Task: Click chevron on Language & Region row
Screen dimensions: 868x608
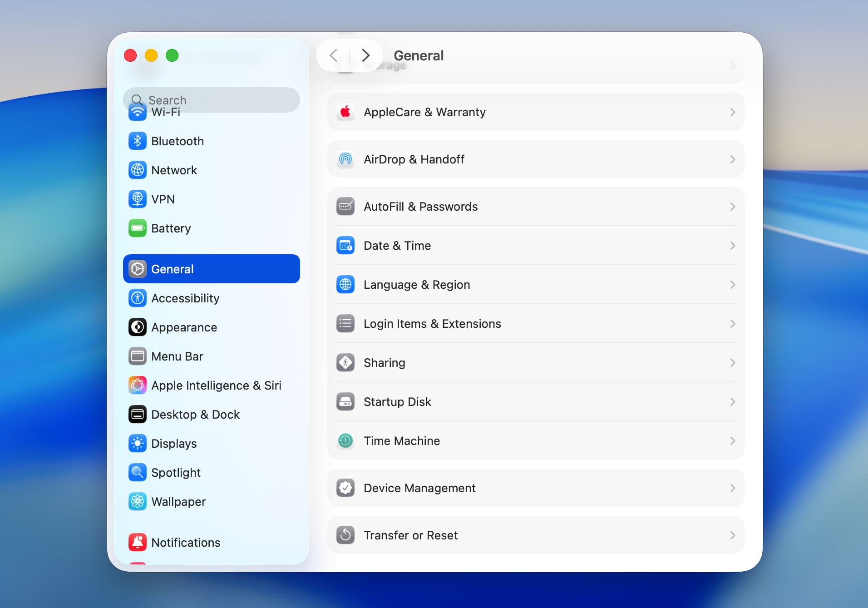Action: tap(732, 285)
